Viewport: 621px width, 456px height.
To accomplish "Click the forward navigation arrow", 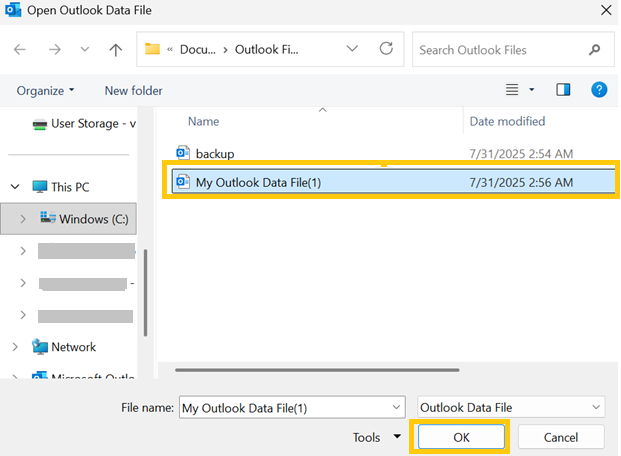I will click(55, 50).
